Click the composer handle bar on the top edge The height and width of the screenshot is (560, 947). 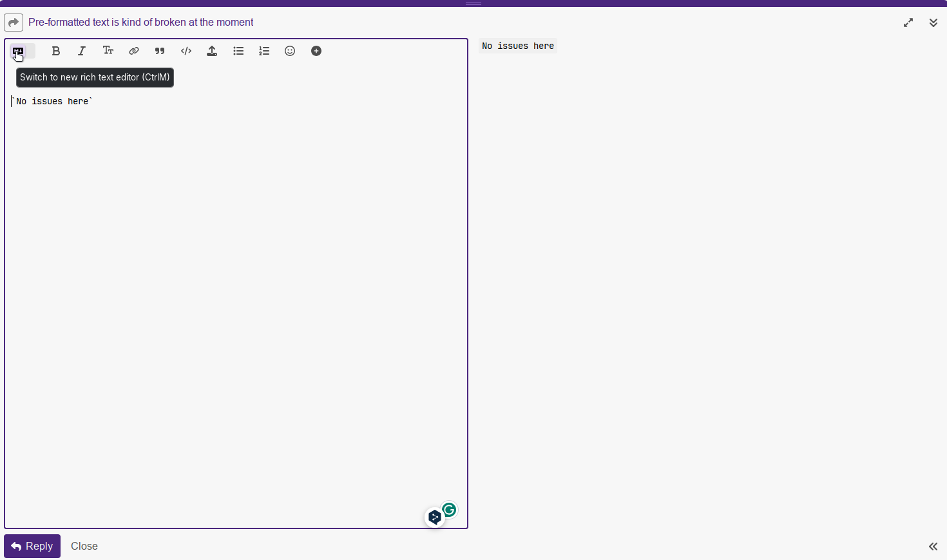click(473, 3)
